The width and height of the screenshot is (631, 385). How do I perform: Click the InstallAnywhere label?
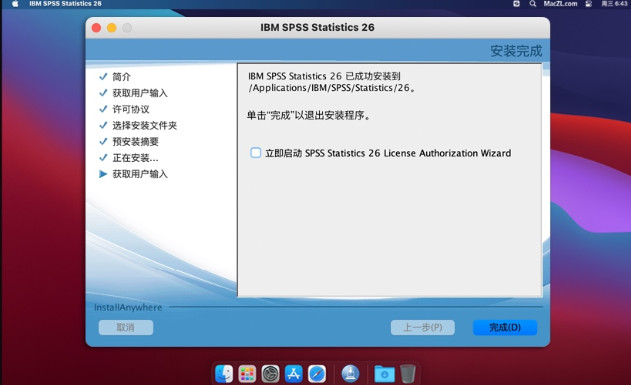pos(128,307)
